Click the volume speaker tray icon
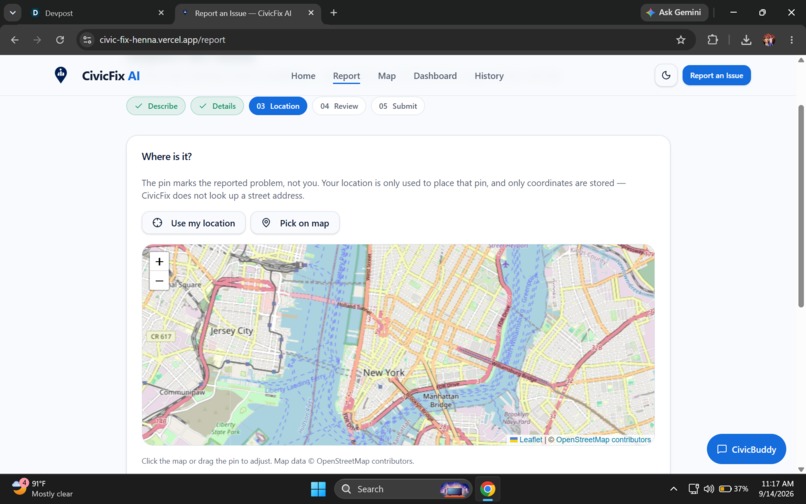 click(709, 489)
